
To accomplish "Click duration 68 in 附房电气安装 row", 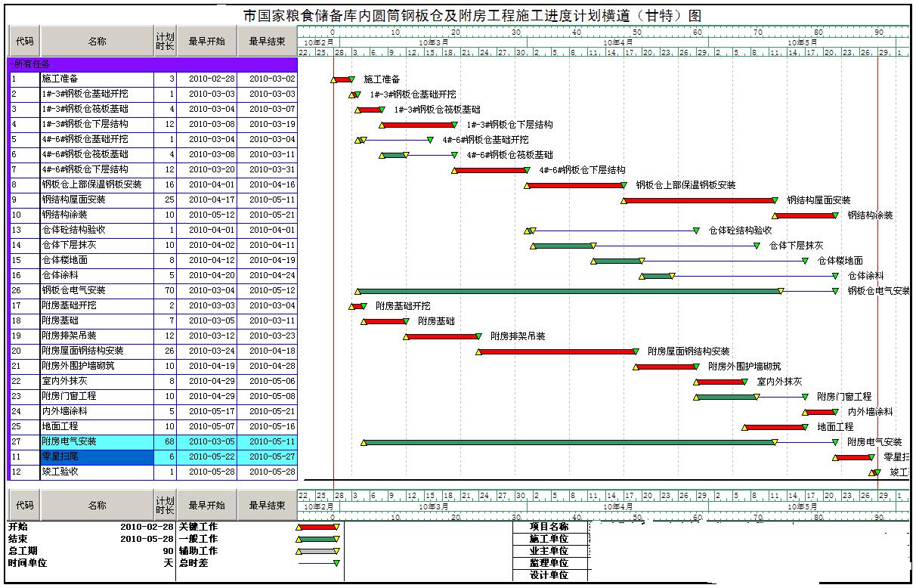I will coord(165,441).
